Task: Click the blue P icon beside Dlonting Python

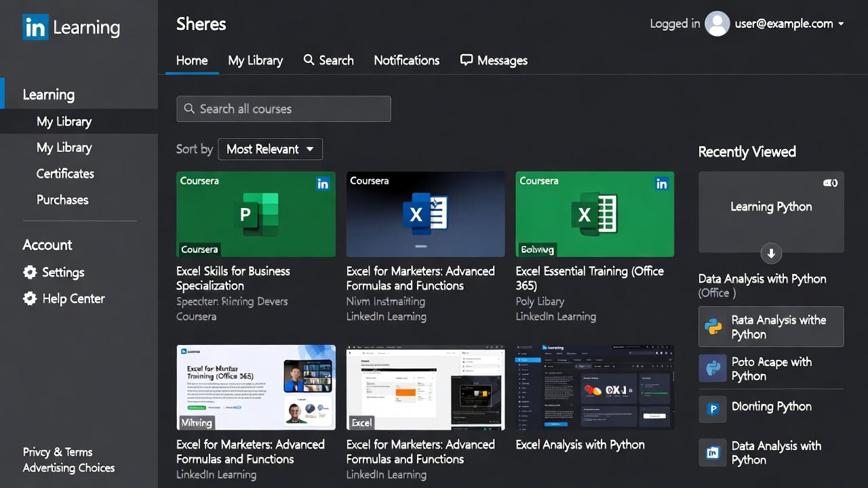Action: click(x=713, y=409)
